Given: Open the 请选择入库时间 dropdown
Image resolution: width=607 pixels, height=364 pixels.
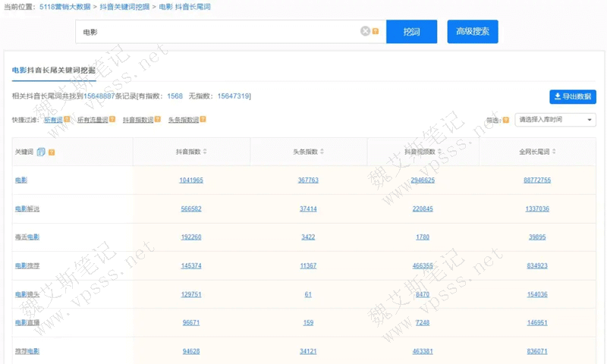Looking at the screenshot, I should (x=555, y=120).
